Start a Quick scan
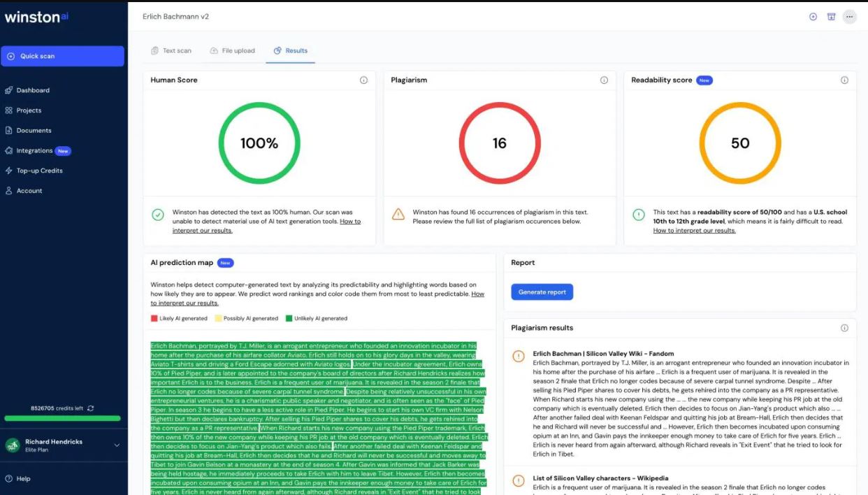868x495 pixels. point(63,56)
